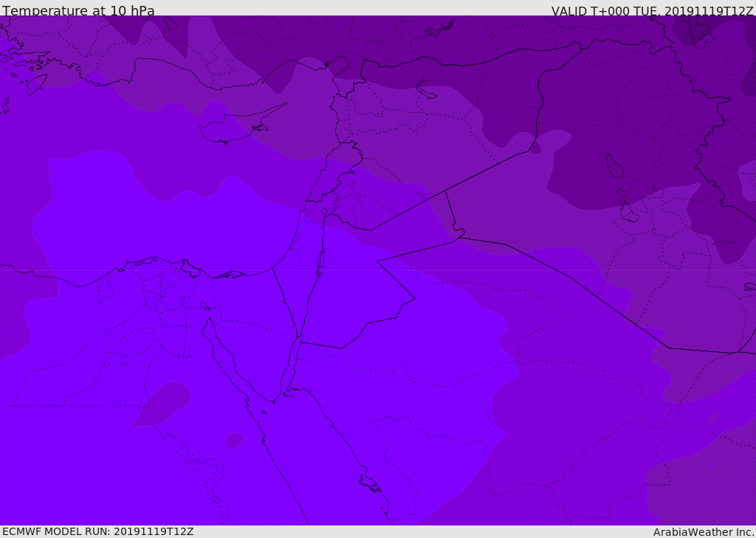Click the 'ArabiaWeather Inc.' credit text
The height and width of the screenshot is (538, 756).
coord(703,532)
